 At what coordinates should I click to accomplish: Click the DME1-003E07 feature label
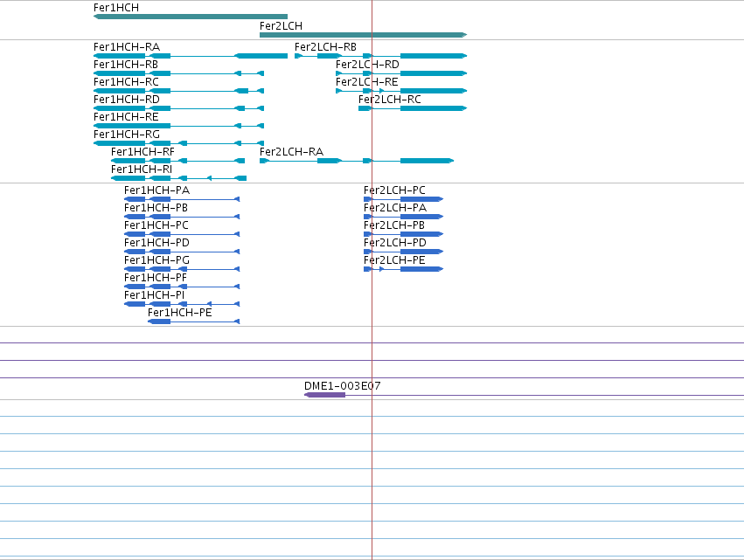click(343, 386)
